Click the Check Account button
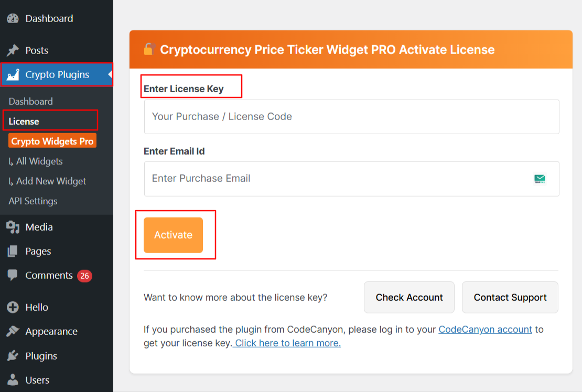 coord(409,298)
